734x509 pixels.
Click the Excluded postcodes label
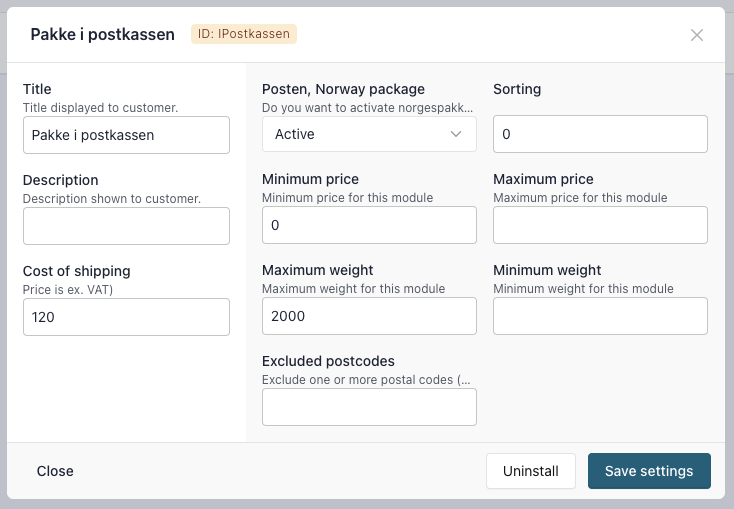(328, 361)
